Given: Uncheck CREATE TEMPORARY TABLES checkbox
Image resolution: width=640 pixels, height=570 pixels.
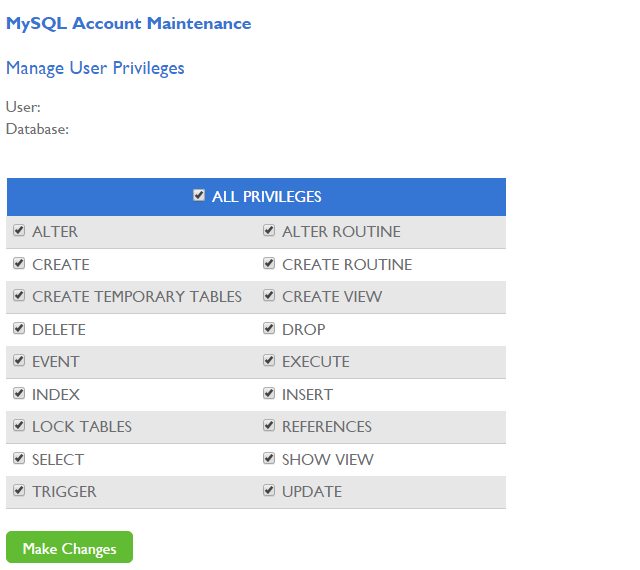Looking at the screenshot, I should pos(19,295).
